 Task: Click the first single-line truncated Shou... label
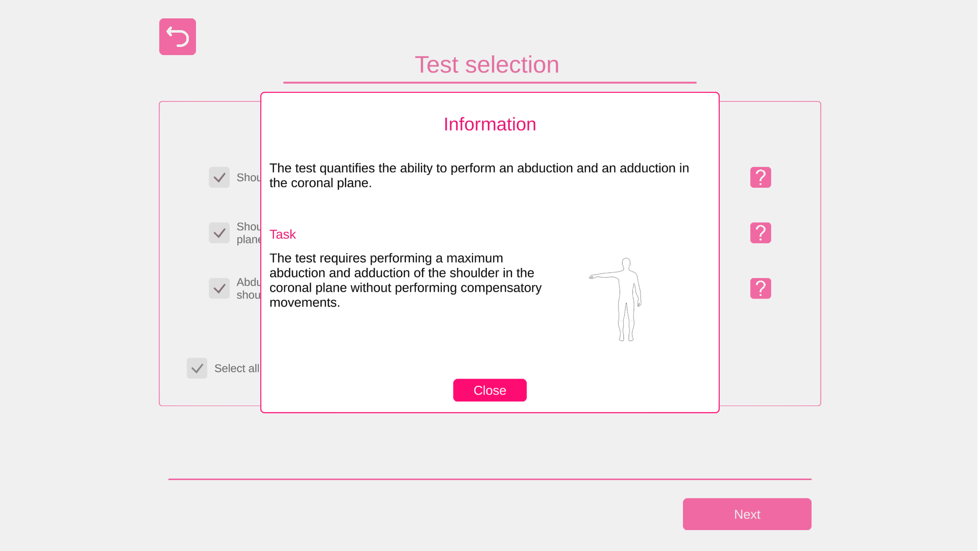(249, 178)
